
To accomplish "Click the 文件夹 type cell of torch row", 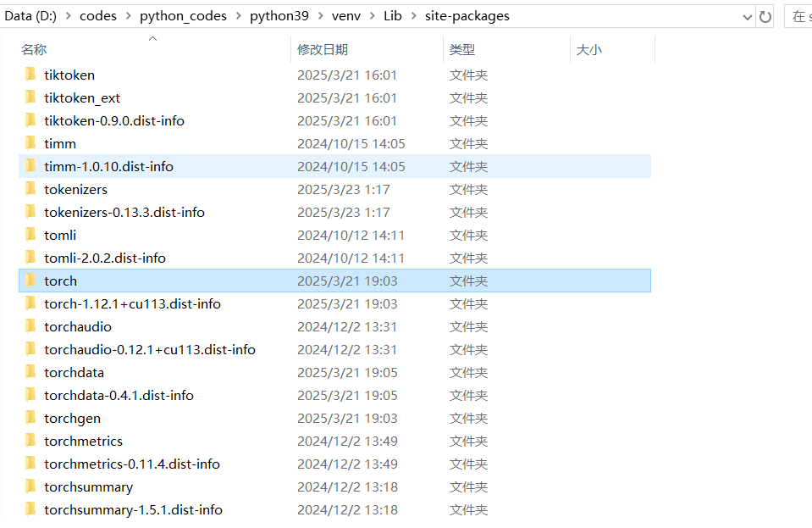I will click(x=469, y=281).
